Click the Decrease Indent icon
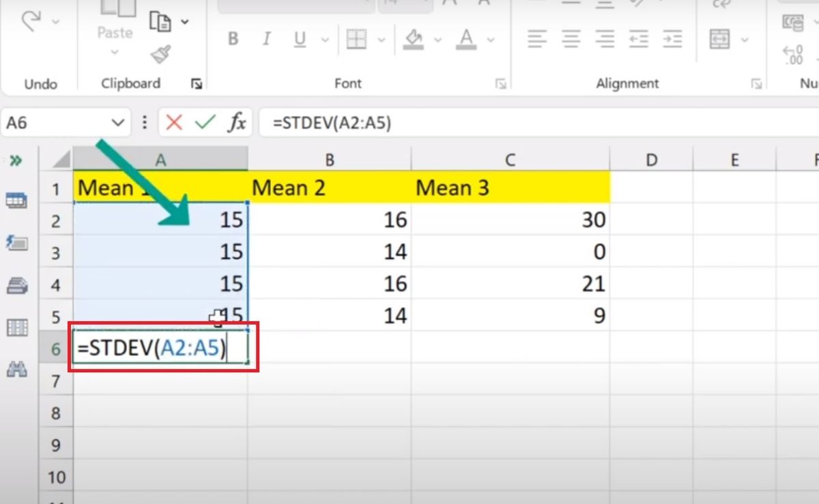This screenshot has width=819, height=504. click(x=639, y=39)
